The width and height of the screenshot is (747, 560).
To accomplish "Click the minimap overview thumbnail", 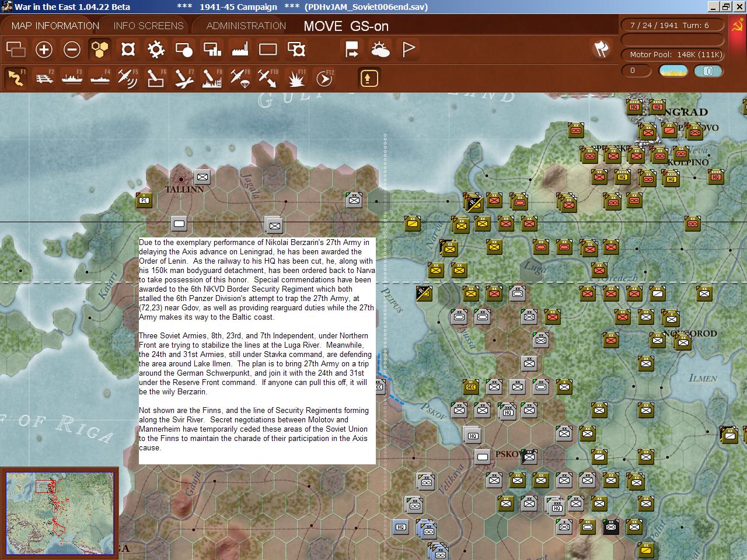I will click(x=60, y=513).
